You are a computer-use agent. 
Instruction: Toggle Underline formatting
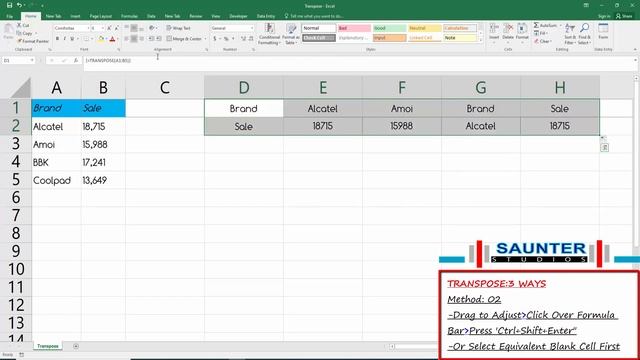(72, 39)
